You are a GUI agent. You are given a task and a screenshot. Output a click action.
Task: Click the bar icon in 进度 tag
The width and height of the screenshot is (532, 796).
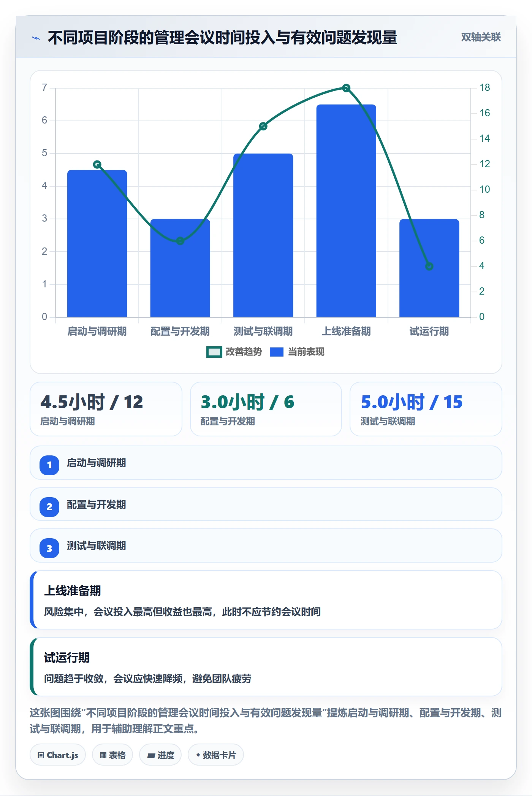pyautogui.click(x=151, y=756)
